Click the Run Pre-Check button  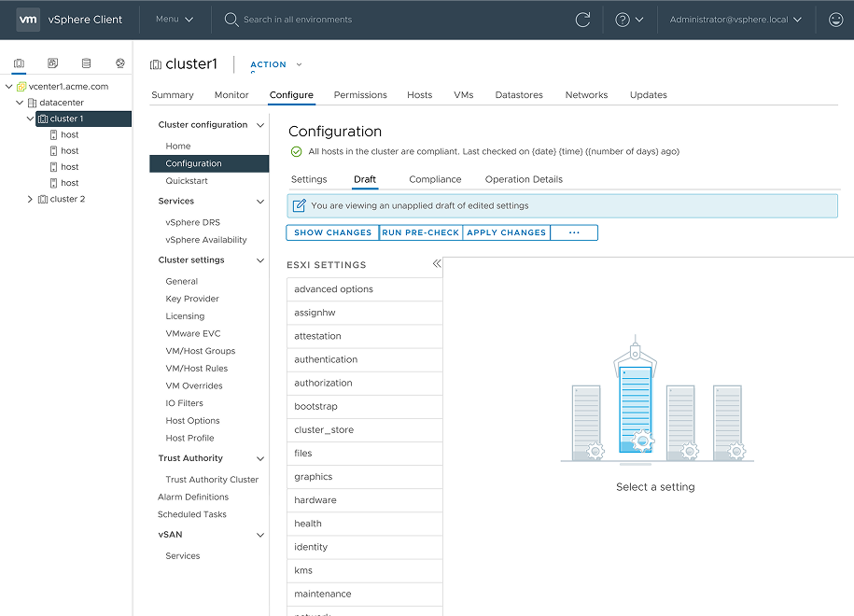point(420,232)
